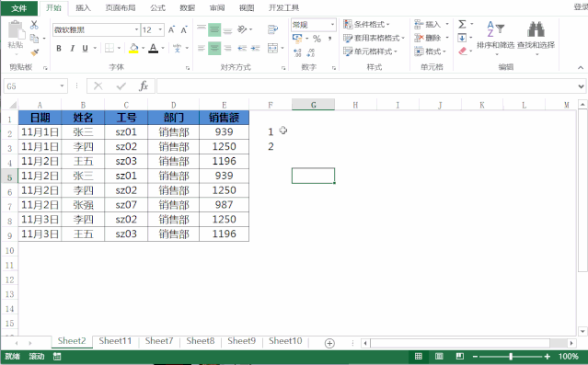The image size is (588, 365).
Task: Select the Format Painter brush
Action: [x=34, y=52]
